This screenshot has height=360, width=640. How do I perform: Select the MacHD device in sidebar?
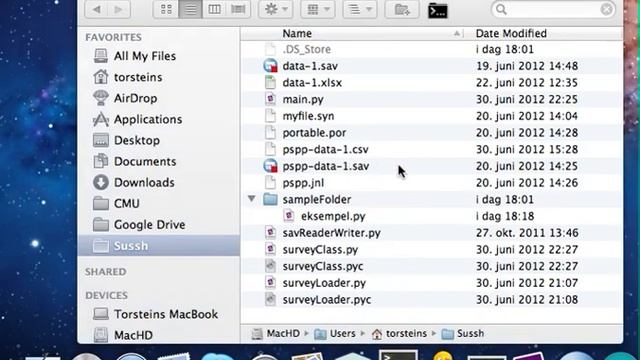tap(123, 335)
